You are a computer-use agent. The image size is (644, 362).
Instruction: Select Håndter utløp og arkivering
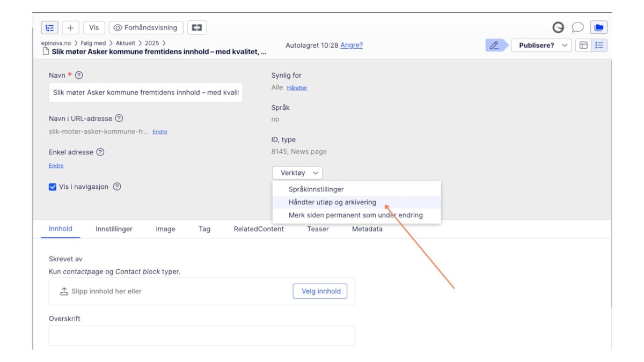(332, 202)
